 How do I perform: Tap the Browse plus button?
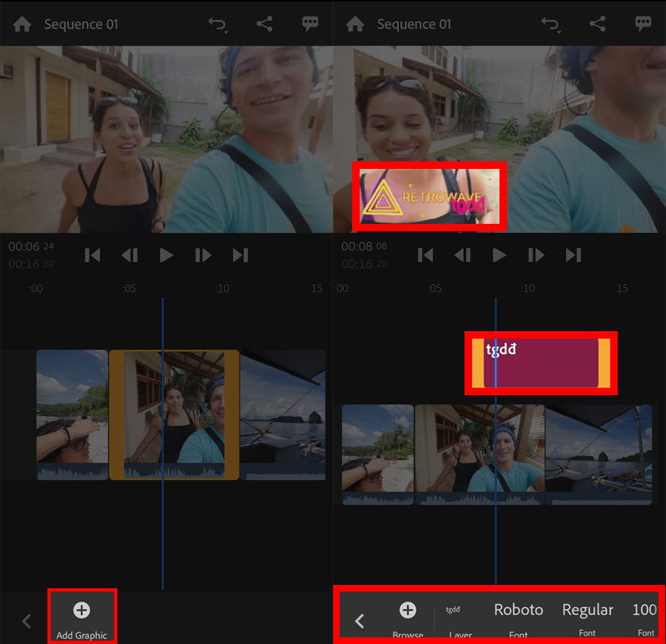click(x=408, y=611)
